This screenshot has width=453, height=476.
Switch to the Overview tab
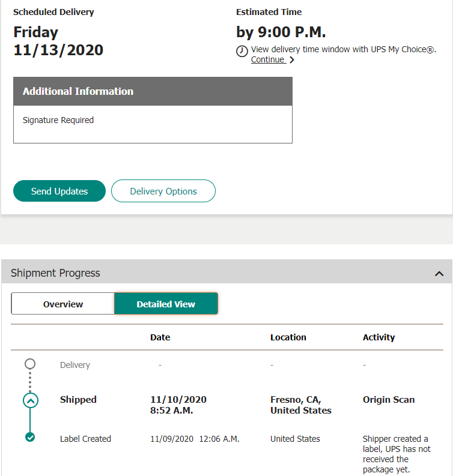point(63,304)
